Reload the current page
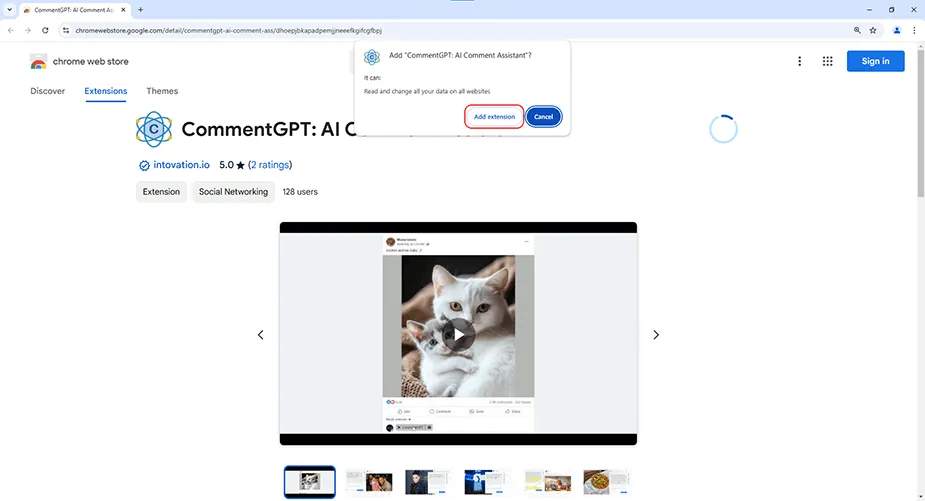This screenshot has width=925, height=501. tap(45, 30)
